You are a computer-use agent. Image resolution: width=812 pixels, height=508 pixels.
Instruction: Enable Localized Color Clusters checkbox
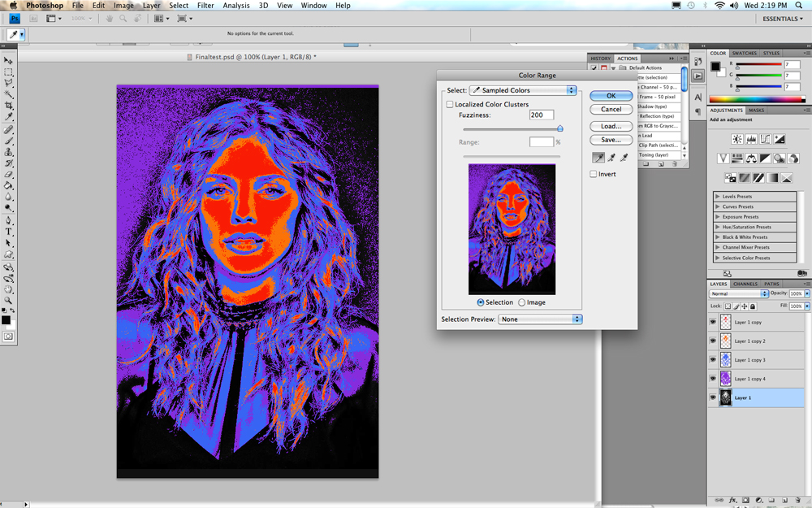[450, 104]
